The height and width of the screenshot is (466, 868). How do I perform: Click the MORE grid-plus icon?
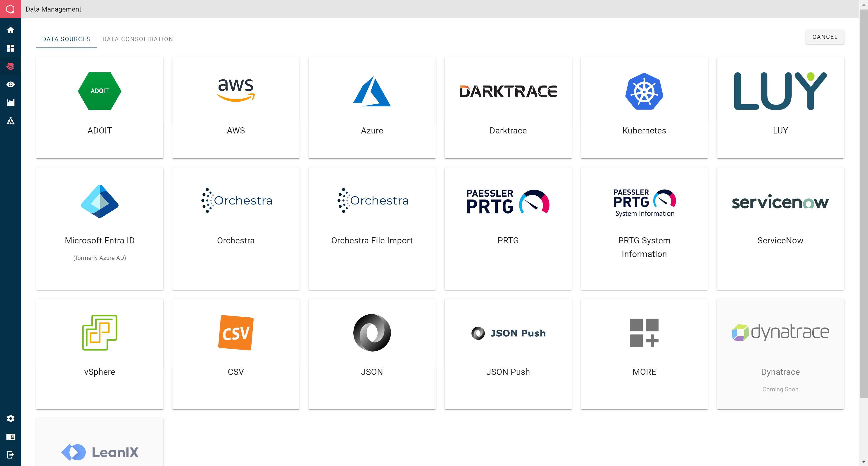pyautogui.click(x=644, y=333)
